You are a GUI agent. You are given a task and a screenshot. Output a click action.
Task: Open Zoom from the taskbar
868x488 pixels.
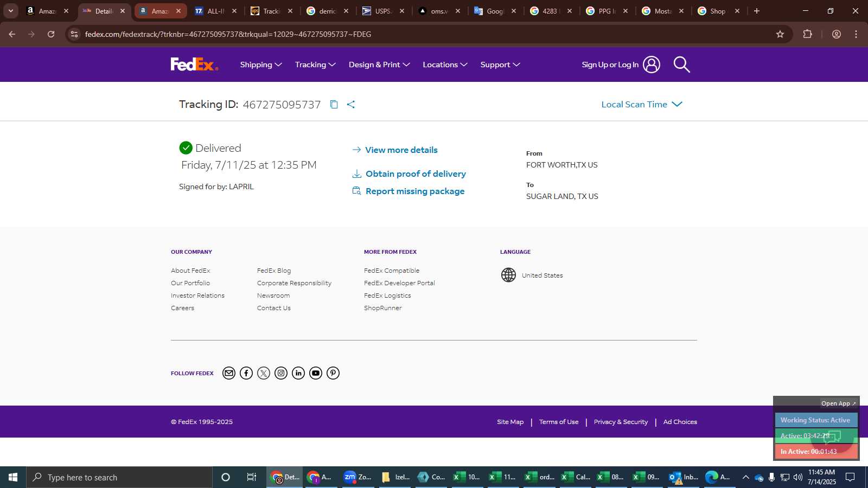click(x=358, y=477)
